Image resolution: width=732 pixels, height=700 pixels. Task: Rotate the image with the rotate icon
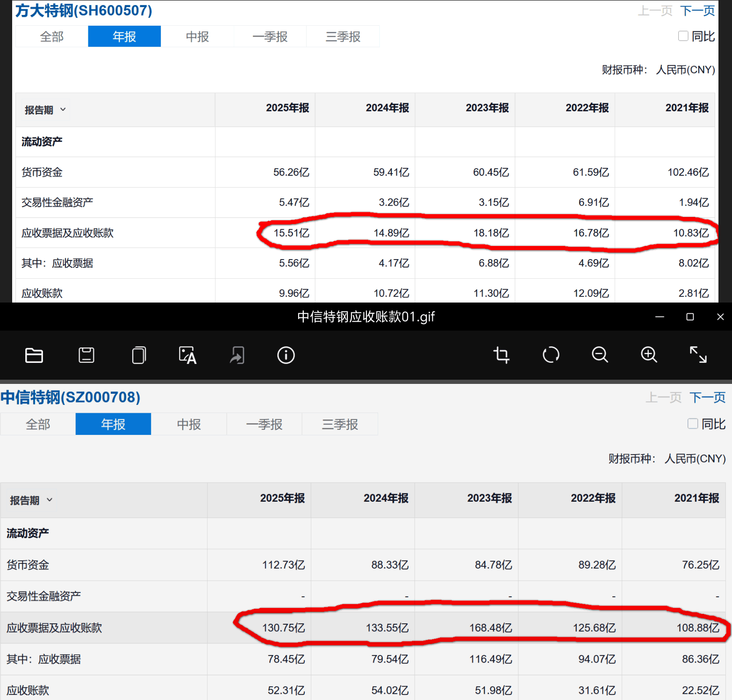pos(551,355)
